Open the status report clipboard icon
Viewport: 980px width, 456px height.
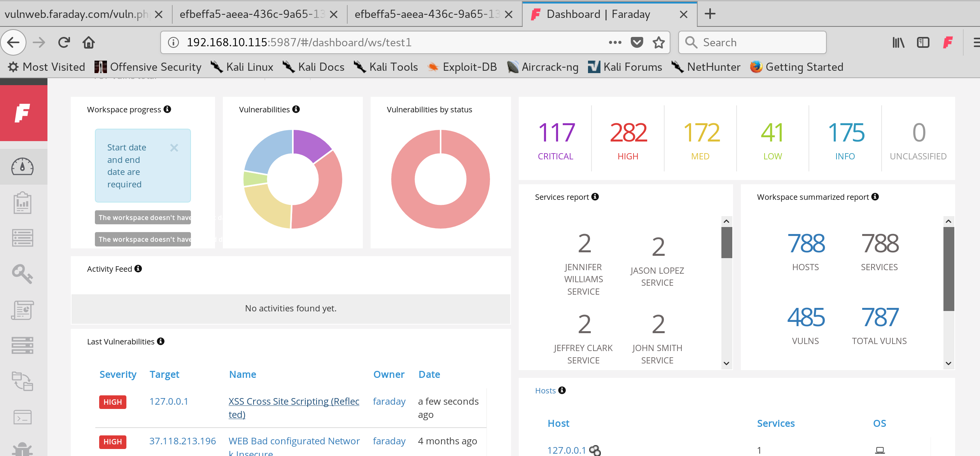(x=23, y=203)
